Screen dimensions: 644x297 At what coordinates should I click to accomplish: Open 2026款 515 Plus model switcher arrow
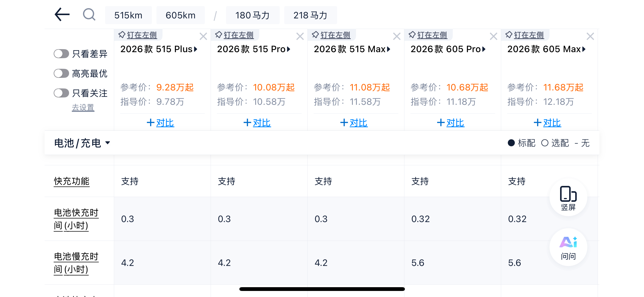pyautogui.click(x=196, y=49)
